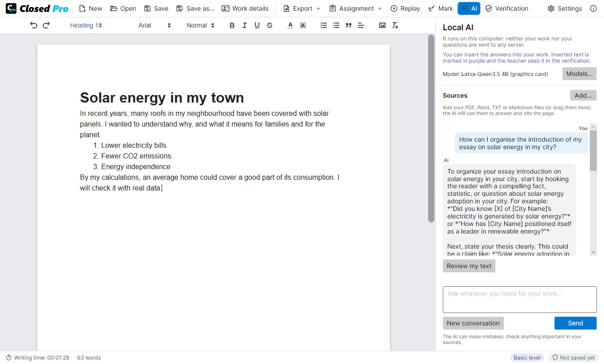604x364 pixels.
Task: Open the Arial font dropdown
Action: tap(155, 25)
